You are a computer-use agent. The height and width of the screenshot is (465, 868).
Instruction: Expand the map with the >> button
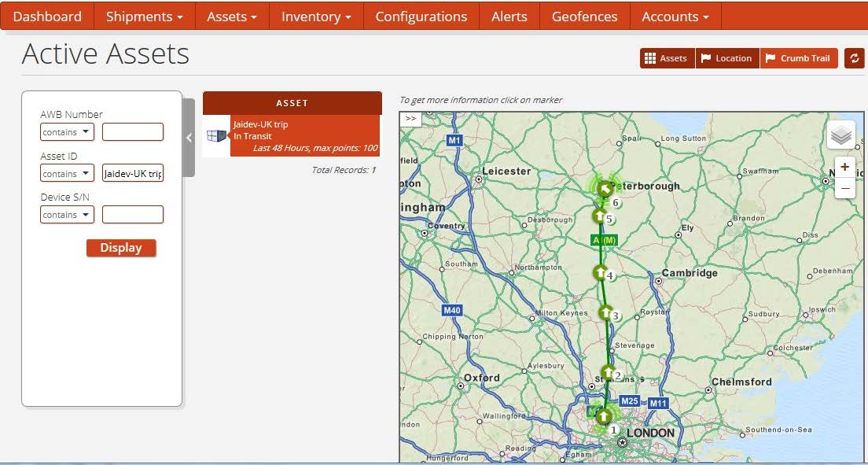[x=410, y=119]
